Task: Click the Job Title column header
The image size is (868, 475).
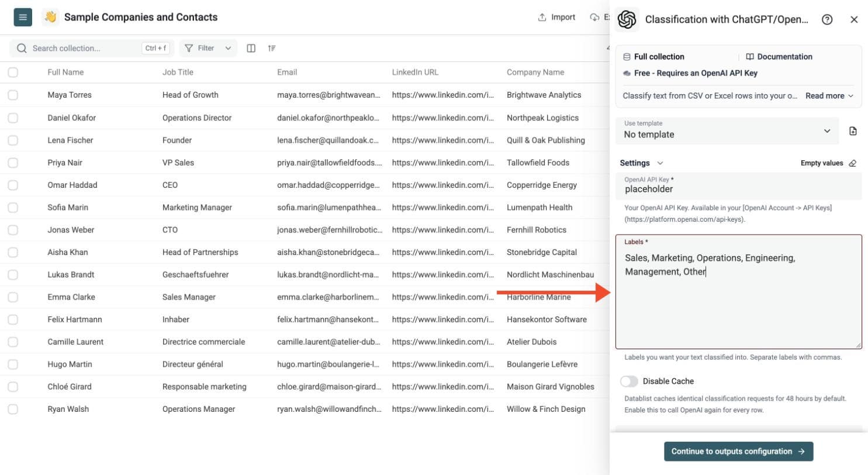Action: coord(178,73)
